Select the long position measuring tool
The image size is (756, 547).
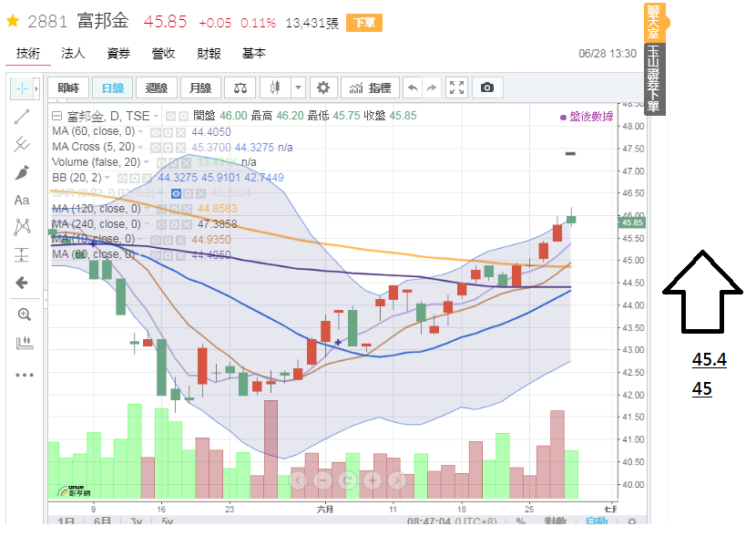(22, 254)
